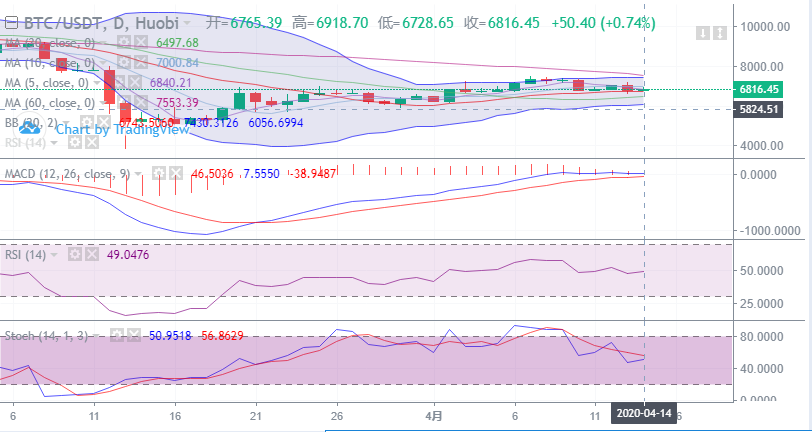The height and width of the screenshot is (432, 812).
Task: Click the BB value 6056.6994
Action: (x=276, y=123)
